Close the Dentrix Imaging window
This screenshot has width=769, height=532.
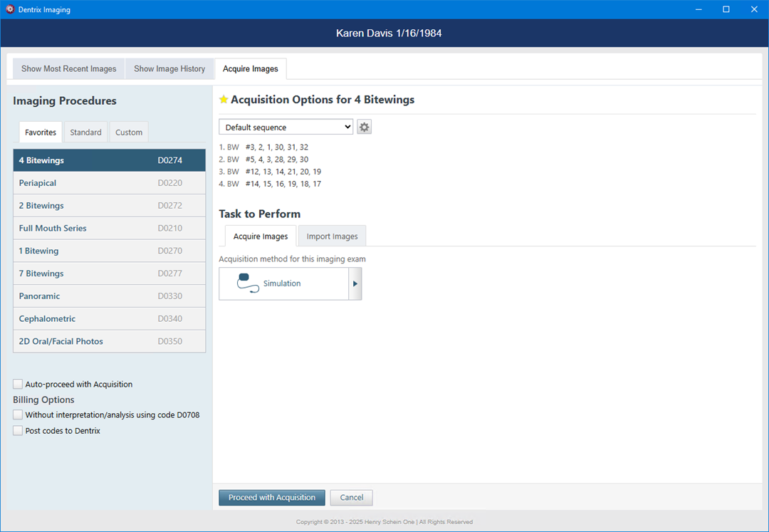pos(754,9)
